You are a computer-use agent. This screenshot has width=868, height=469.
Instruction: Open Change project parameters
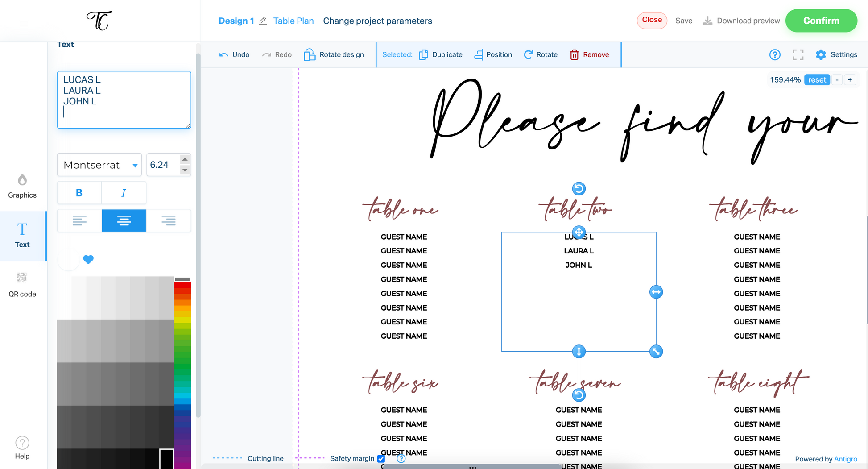(377, 21)
